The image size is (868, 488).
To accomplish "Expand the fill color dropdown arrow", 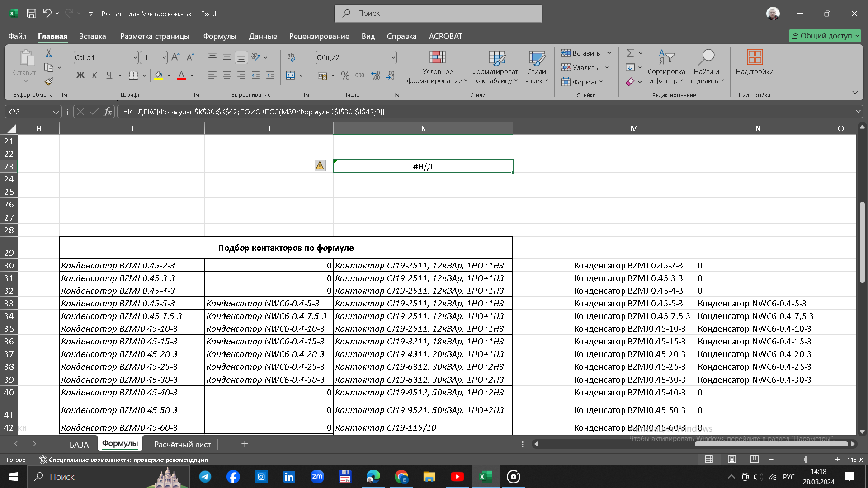I will [168, 75].
